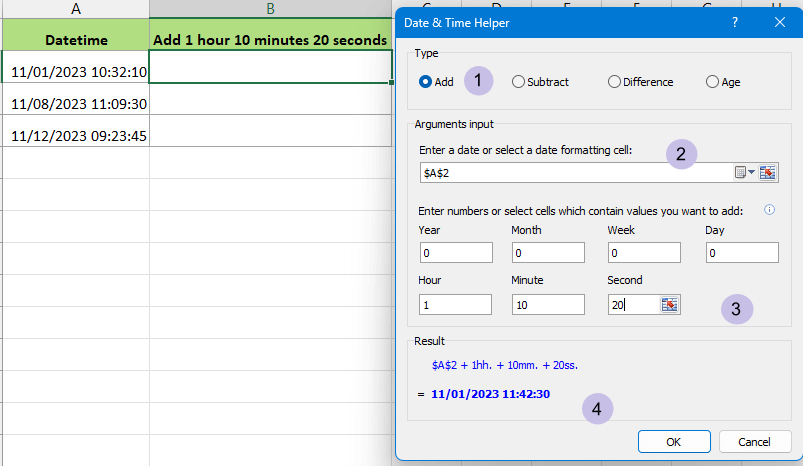Select column B header
The width and height of the screenshot is (803, 466).
point(270,9)
